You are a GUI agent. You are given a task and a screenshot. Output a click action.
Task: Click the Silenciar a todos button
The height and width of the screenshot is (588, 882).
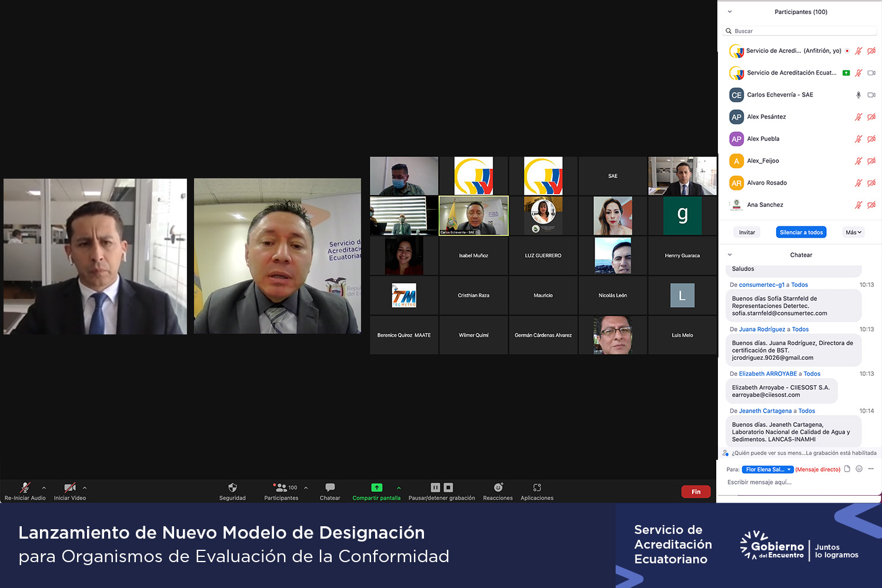pos(801,232)
